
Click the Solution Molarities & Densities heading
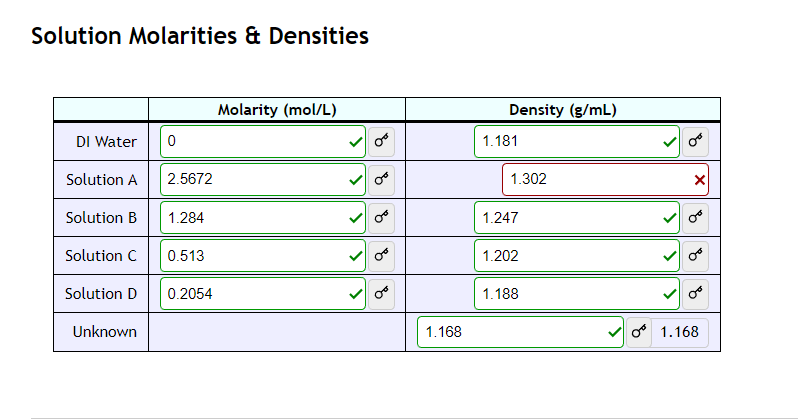coord(200,36)
